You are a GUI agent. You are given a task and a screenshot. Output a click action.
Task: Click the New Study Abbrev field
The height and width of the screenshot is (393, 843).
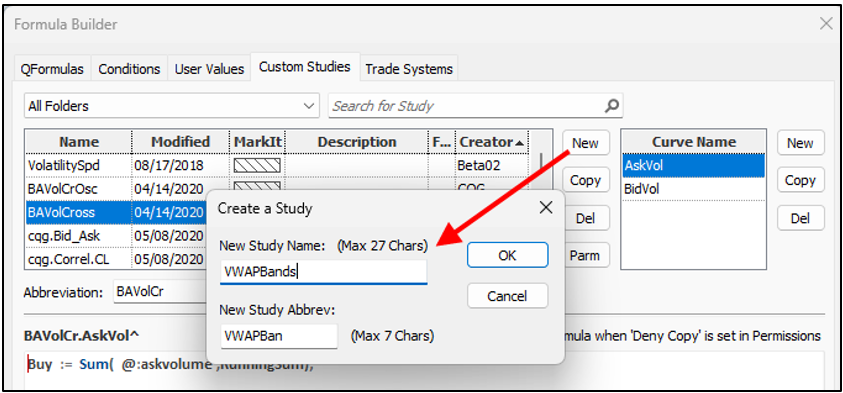coord(279,337)
